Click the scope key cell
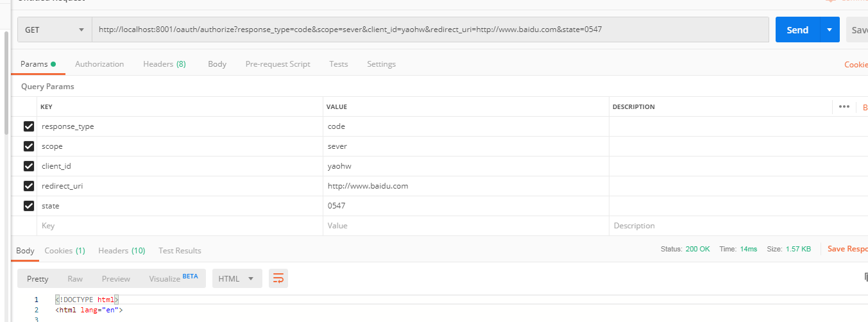The height and width of the screenshot is (322, 868). (180, 146)
